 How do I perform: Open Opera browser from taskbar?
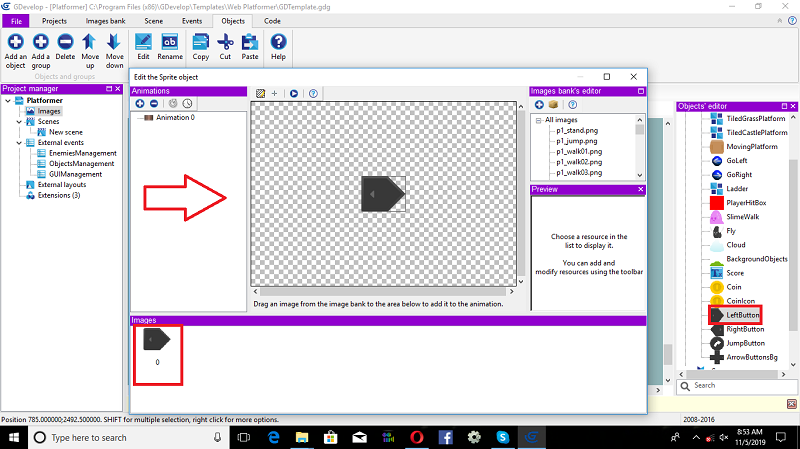coord(417,438)
